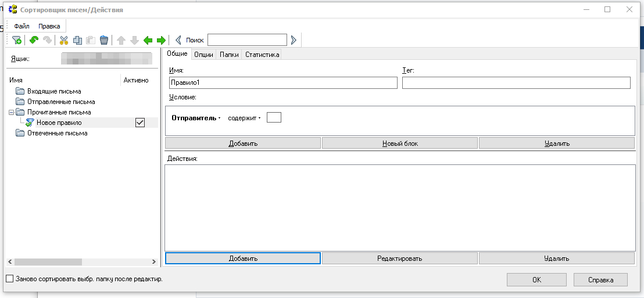Screen dimensions: 644x298
Task: Click the trash bin delete icon
Action: (x=104, y=40)
